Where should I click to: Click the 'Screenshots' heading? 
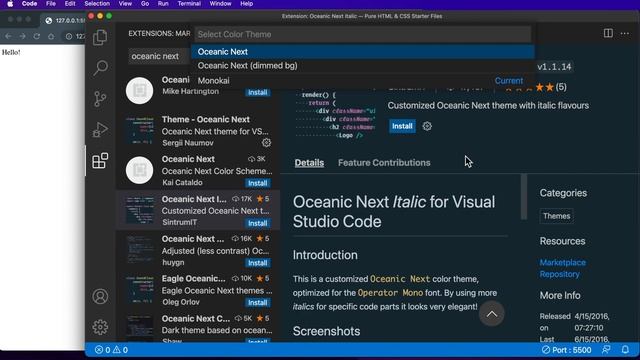point(326,331)
